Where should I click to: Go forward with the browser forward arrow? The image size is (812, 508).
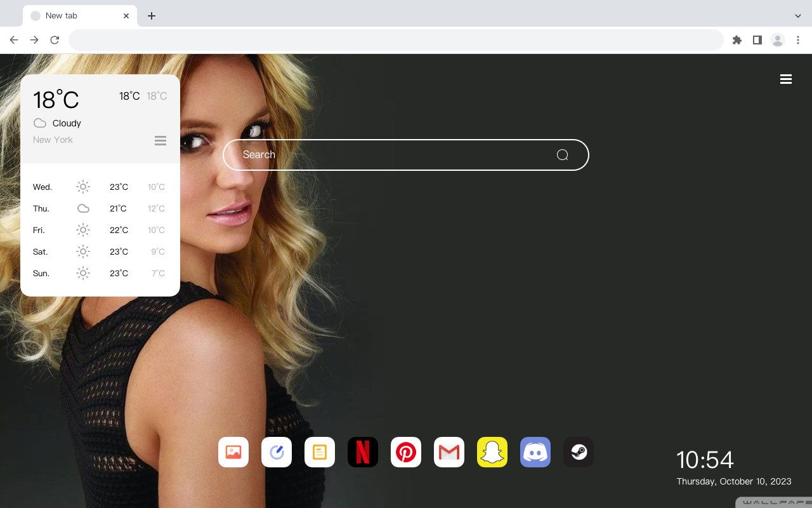point(34,40)
